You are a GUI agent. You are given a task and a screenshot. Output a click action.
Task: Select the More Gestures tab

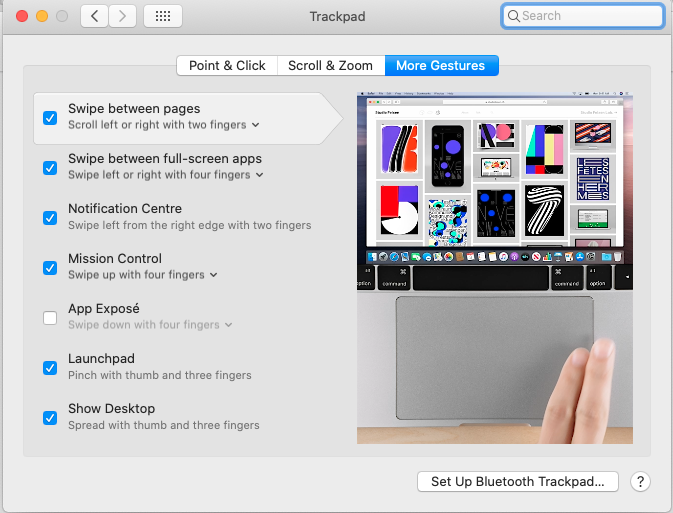[x=441, y=65]
